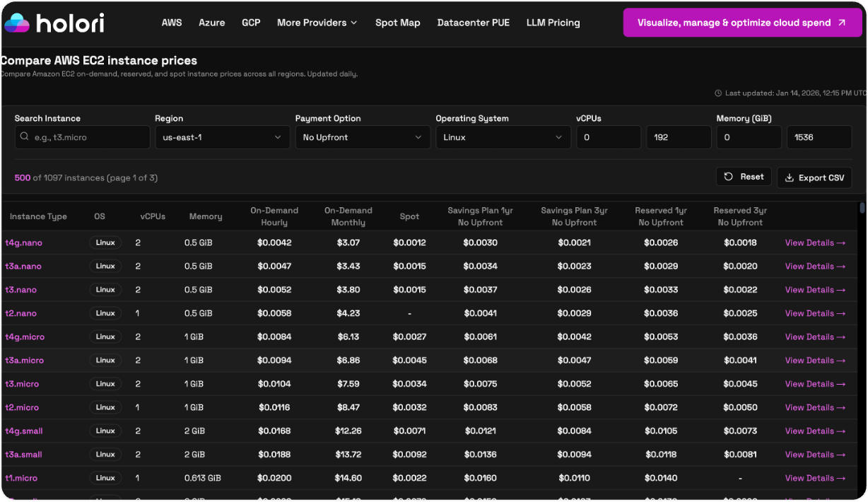
Task: Open the LLM Pricing page
Action: coord(553,22)
